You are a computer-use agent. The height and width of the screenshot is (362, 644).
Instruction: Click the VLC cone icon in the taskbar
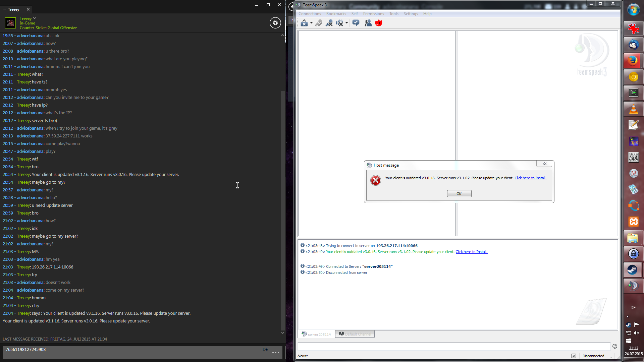coord(633,109)
